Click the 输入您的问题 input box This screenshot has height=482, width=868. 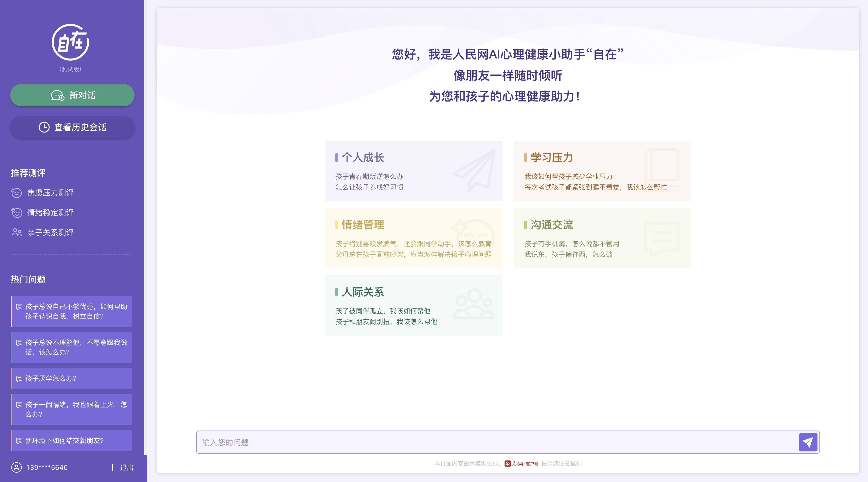click(404, 442)
